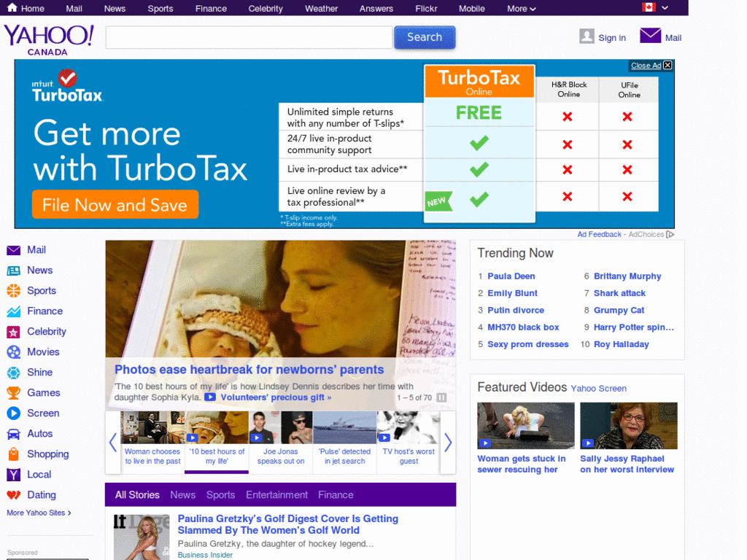
Task: Click the Home house icon in top bar
Action: [12, 7]
